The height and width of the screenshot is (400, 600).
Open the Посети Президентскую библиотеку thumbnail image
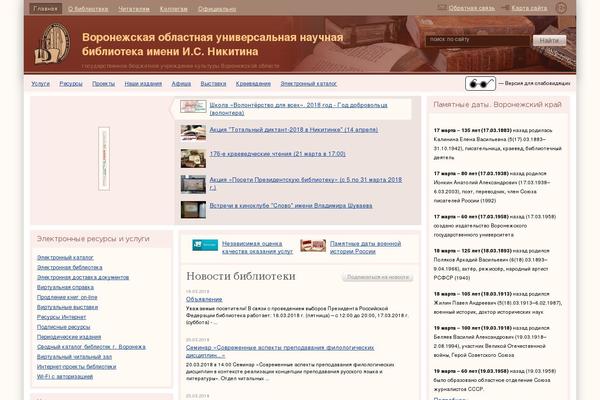point(193,184)
